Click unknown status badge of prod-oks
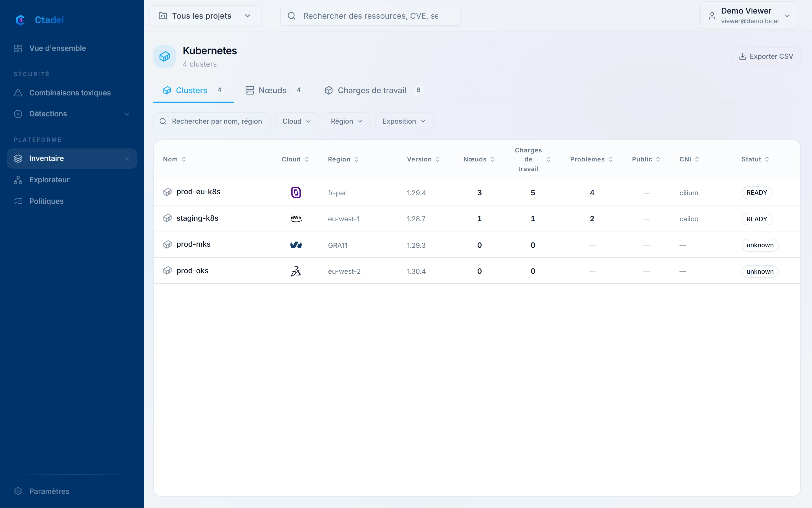812x508 pixels. (760, 271)
